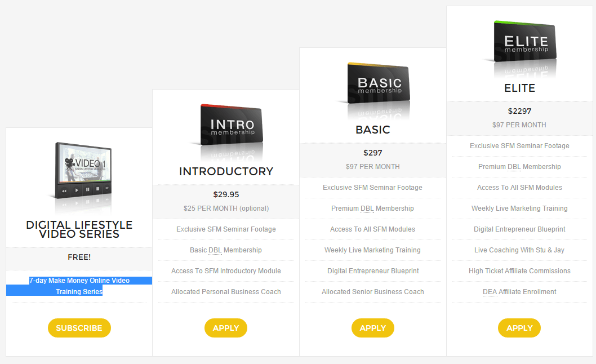Viewport: 596px width, 364px height.
Task: Click the BASIC plan heading text
Action: pos(373,130)
